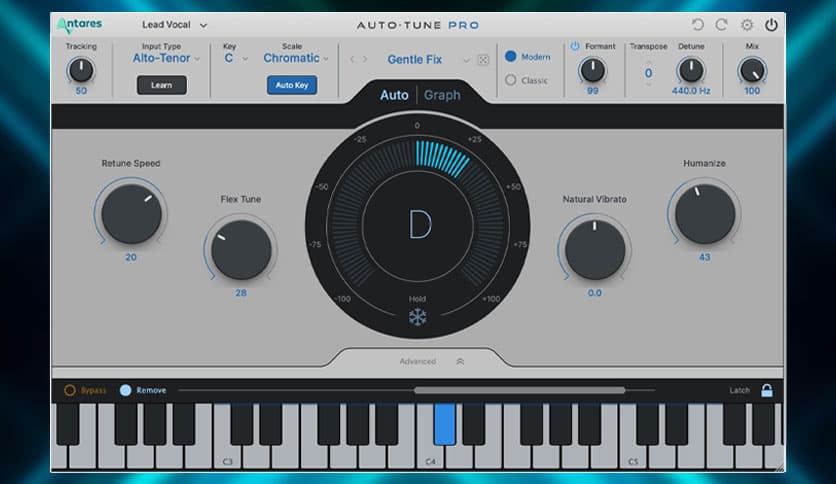Click the Auto Key button
836x484 pixels.
click(292, 85)
